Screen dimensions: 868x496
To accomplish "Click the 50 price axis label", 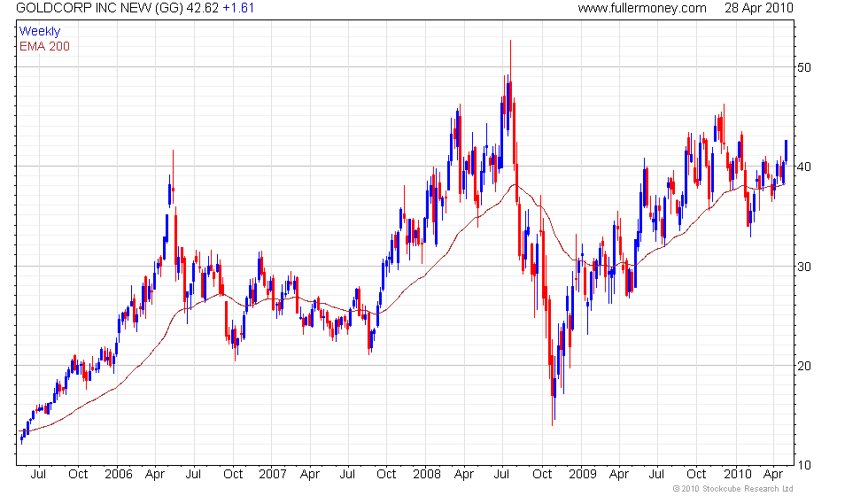I will [x=804, y=67].
